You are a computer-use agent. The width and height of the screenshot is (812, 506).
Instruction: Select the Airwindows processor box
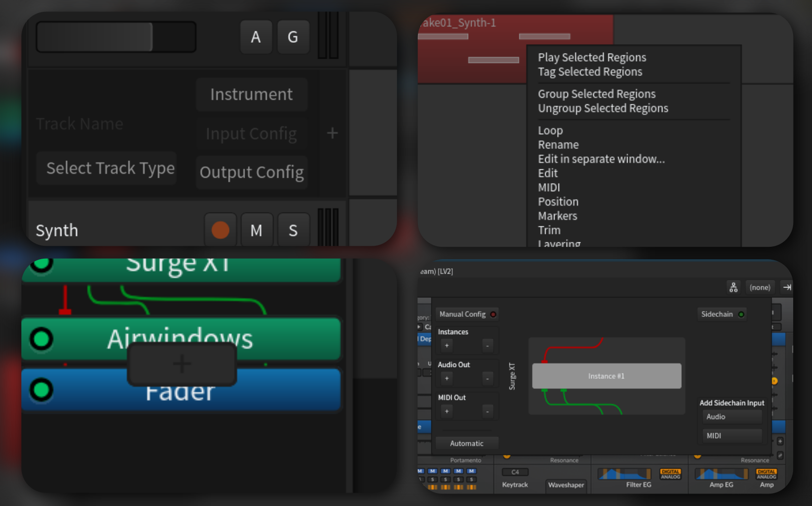(181, 339)
